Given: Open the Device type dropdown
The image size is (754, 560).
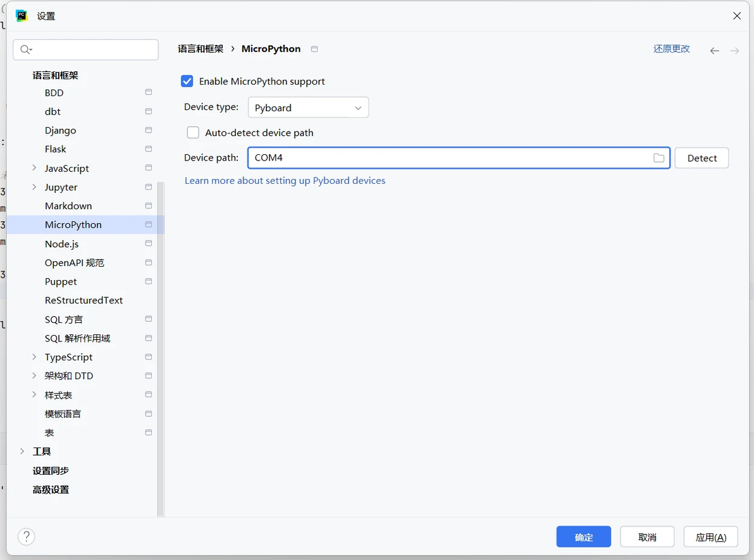Looking at the screenshot, I should [x=307, y=107].
